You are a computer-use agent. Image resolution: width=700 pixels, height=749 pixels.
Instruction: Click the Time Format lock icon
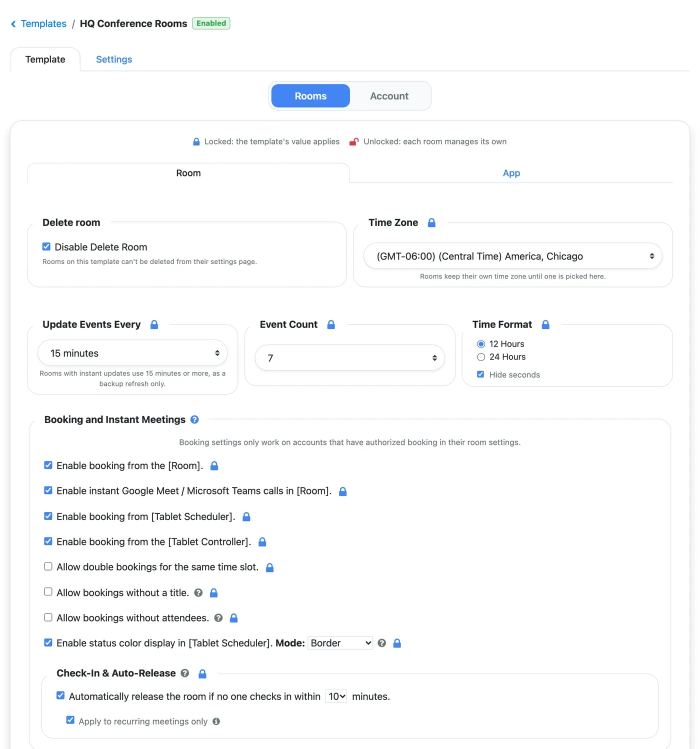point(545,324)
